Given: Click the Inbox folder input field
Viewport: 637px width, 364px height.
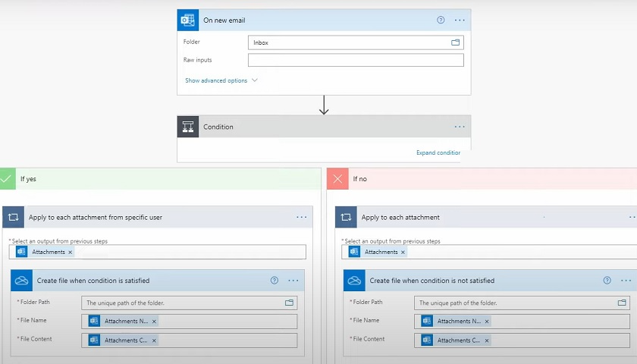Looking at the screenshot, I should pos(356,42).
